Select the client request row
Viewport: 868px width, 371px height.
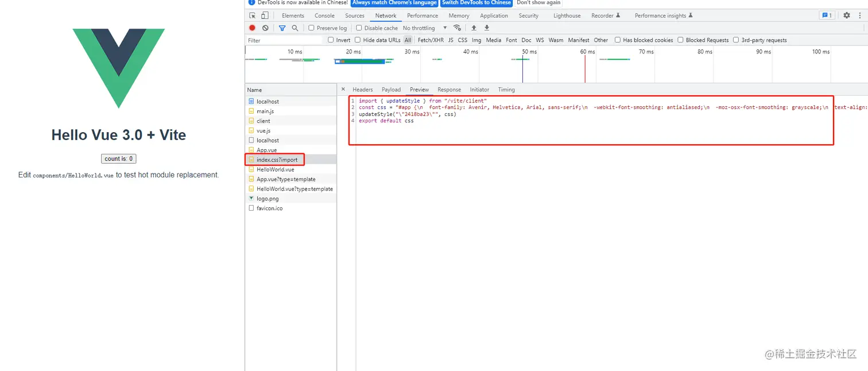[291, 121]
